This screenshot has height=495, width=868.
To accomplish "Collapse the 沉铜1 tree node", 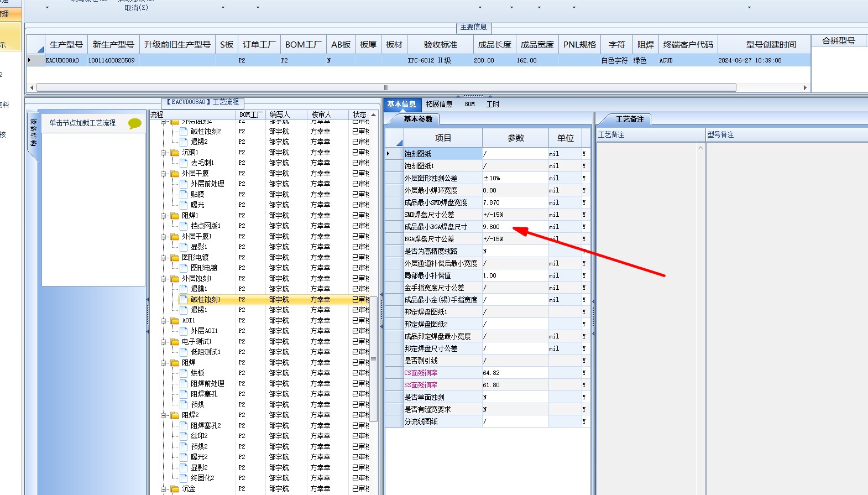I will point(164,153).
